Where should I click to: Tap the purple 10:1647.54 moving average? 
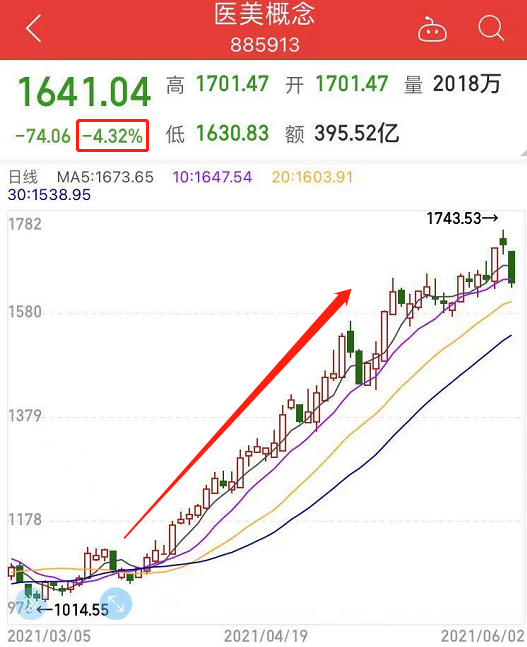(212, 177)
